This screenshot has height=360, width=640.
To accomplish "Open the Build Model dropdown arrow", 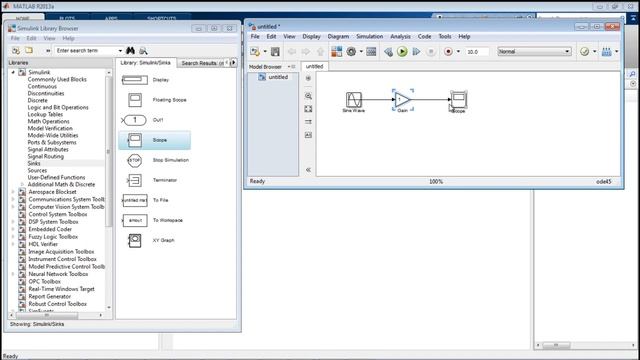I will pyautogui.click(x=616, y=52).
